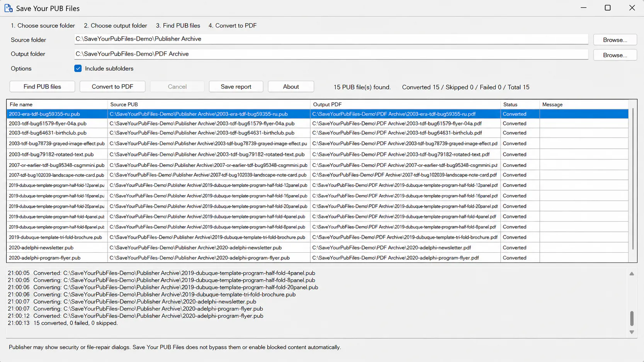Click the Save Your PUB Files app icon
Viewport: 644px width, 362px height.
(8, 8)
